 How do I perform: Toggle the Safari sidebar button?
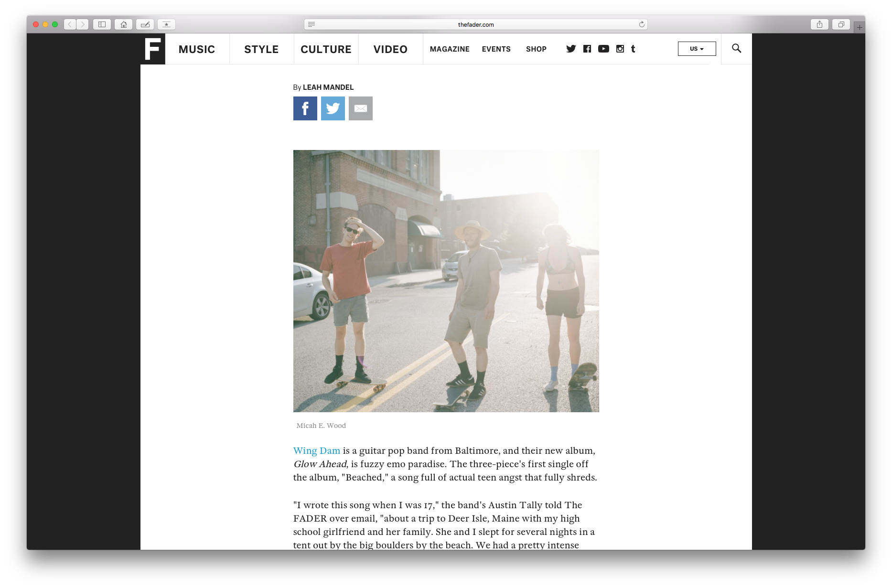coord(102,24)
